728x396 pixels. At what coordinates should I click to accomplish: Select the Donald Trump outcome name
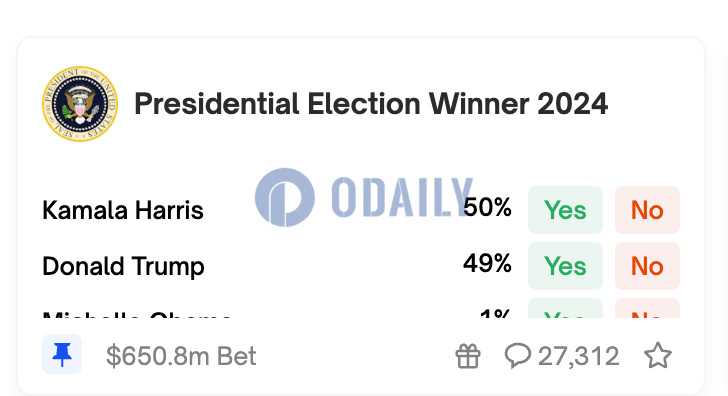(x=124, y=267)
